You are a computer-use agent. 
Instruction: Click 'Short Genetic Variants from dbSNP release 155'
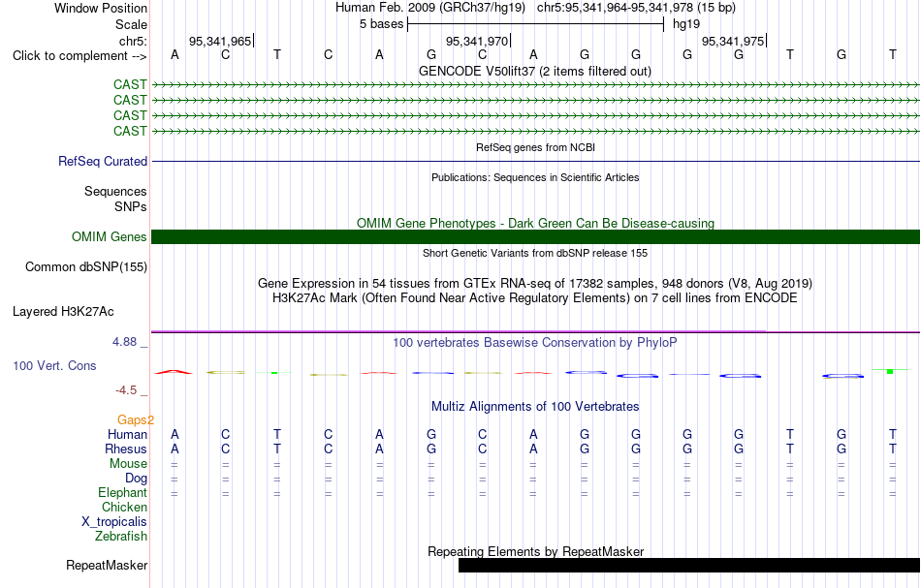click(x=535, y=254)
